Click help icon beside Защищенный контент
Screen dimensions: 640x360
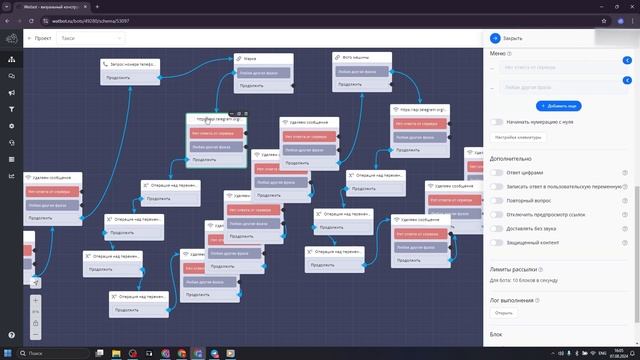pyautogui.click(x=624, y=242)
